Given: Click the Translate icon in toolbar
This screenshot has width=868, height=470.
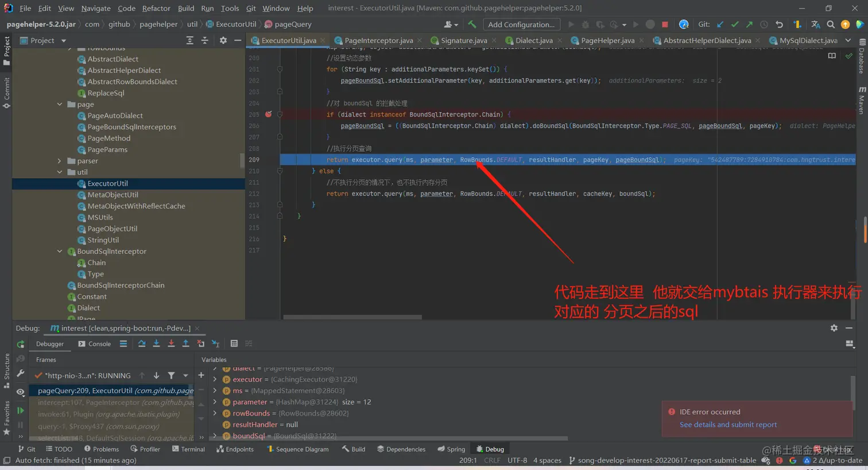Looking at the screenshot, I should 815,24.
